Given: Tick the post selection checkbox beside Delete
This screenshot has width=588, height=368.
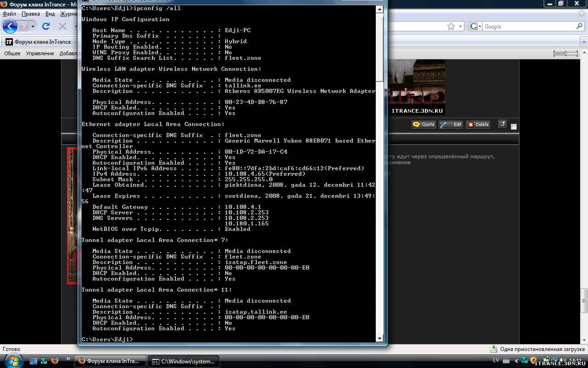Looking at the screenshot, I should 514,126.
